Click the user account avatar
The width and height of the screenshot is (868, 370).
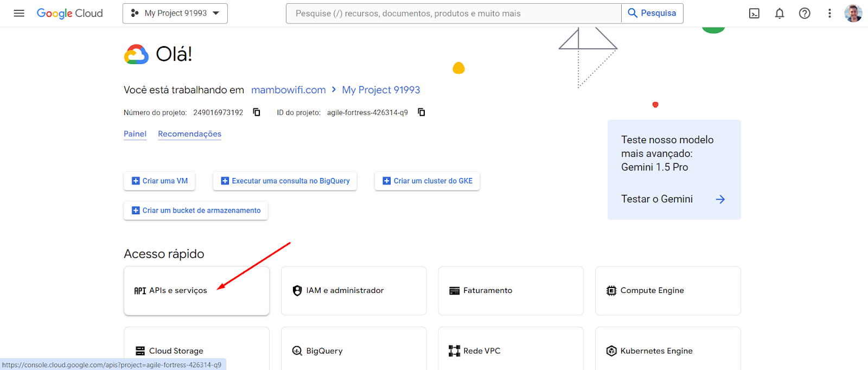coord(853,13)
